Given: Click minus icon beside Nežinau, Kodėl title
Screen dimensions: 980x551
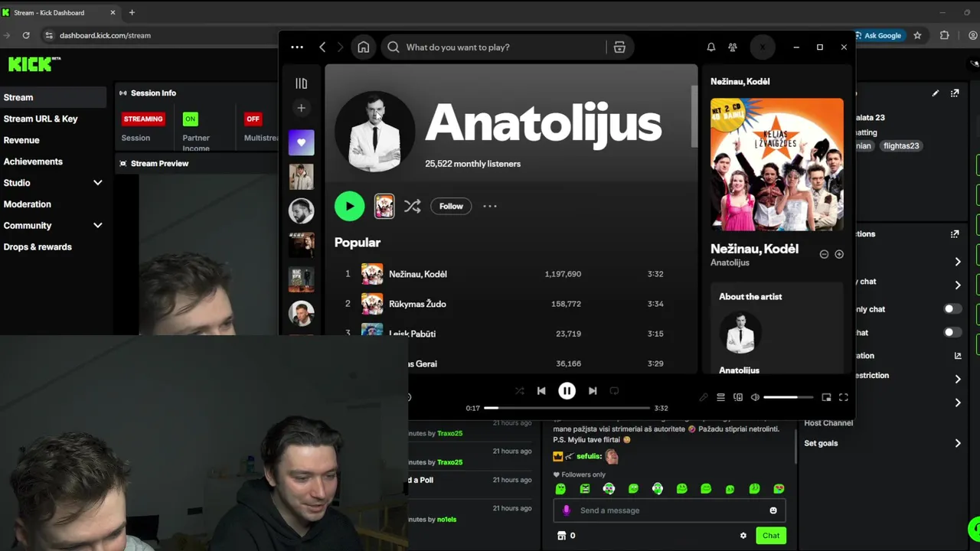Looking at the screenshot, I should tap(824, 254).
